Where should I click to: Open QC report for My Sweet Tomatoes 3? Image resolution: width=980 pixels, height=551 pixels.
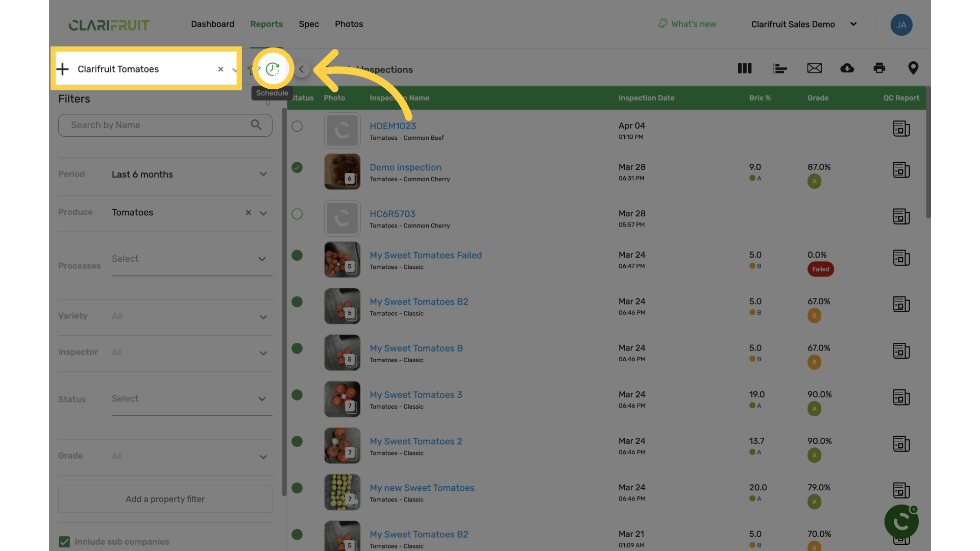tap(901, 397)
